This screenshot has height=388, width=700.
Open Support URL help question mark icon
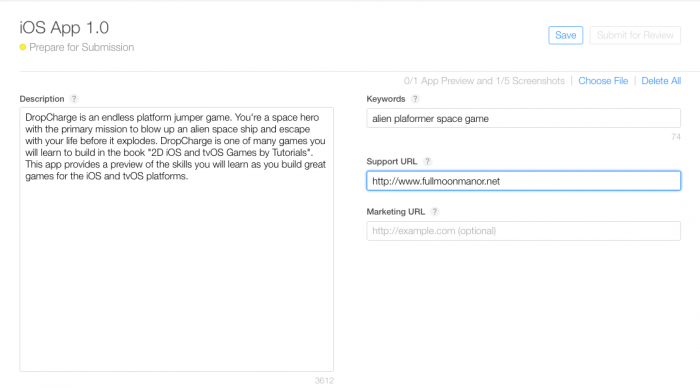[x=427, y=161]
